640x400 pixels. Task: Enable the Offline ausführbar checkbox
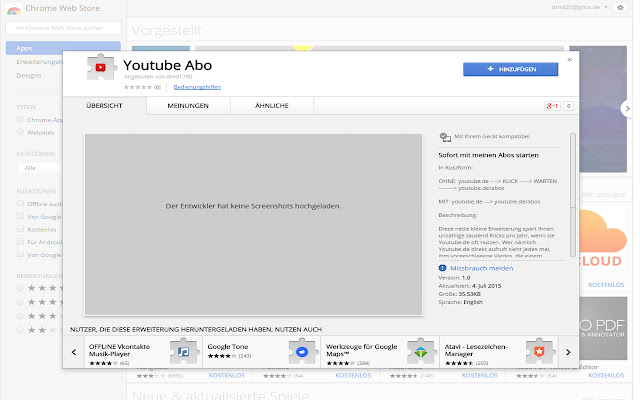pyautogui.click(x=20, y=203)
